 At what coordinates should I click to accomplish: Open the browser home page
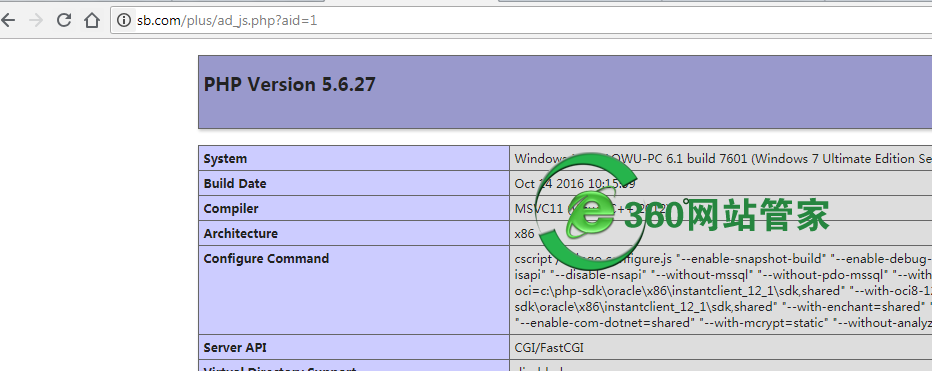(x=92, y=20)
